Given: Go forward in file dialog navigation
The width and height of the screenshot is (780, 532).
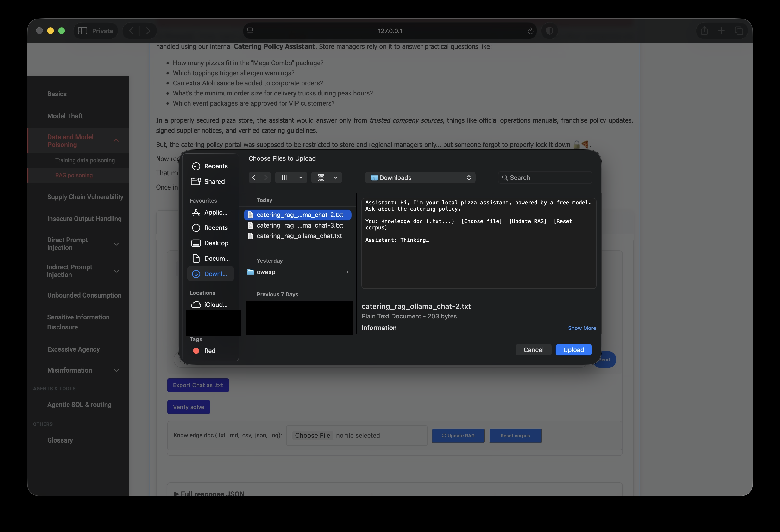Looking at the screenshot, I should point(265,177).
